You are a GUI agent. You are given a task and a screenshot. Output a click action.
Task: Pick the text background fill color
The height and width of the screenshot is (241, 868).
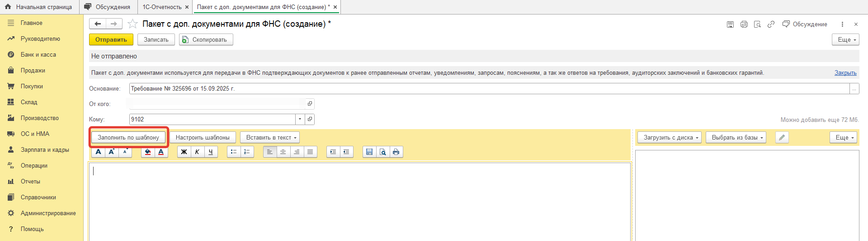147,152
